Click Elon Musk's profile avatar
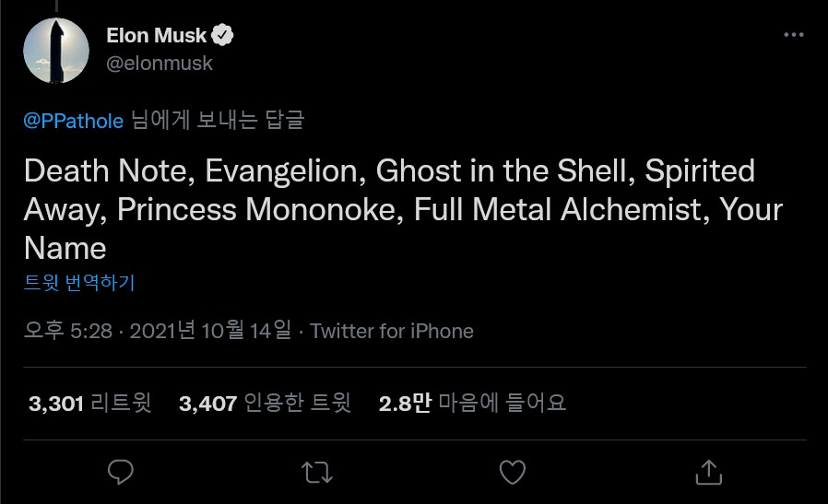Screen dimensions: 828x504 coord(56,50)
